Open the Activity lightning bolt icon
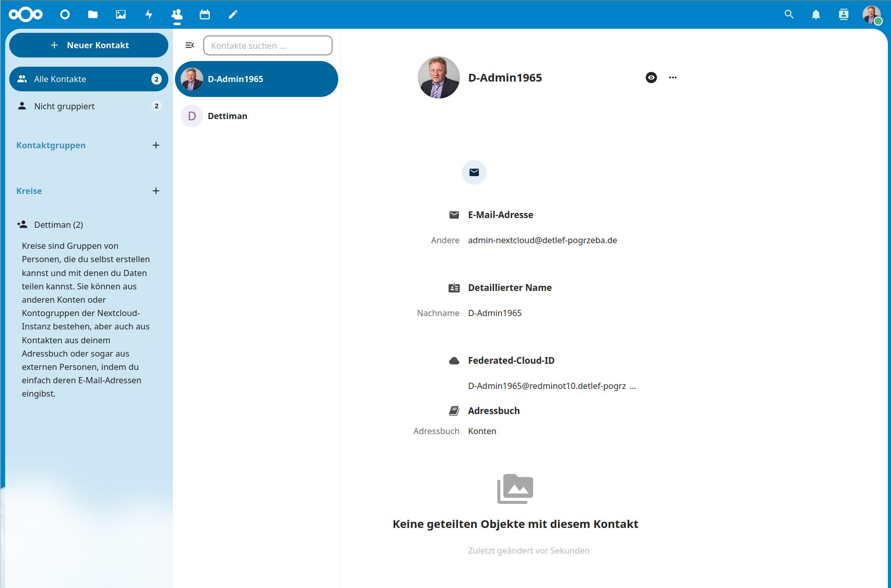The height and width of the screenshot is (588, 891). 149,14
